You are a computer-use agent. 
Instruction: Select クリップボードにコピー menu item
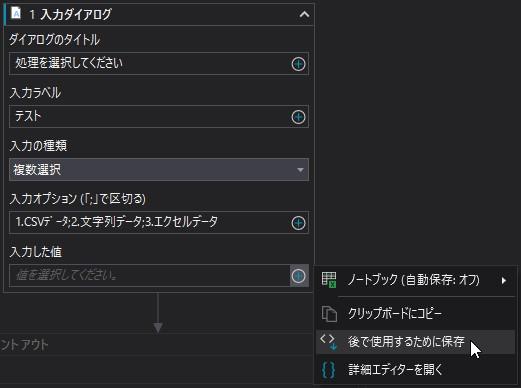click(x=415, y=314)
